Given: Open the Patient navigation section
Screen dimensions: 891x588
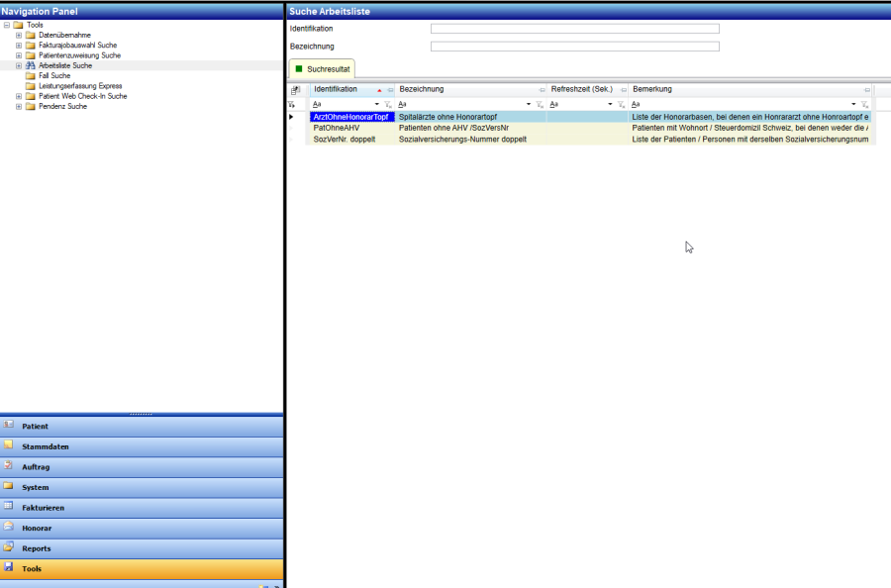Looking at the screenshot, I should point(142,426).
